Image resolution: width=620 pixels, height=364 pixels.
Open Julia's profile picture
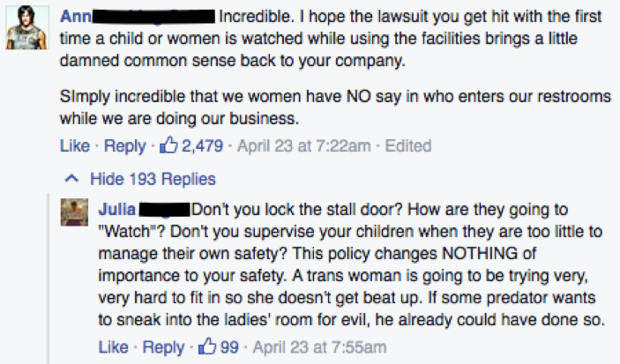74,212
